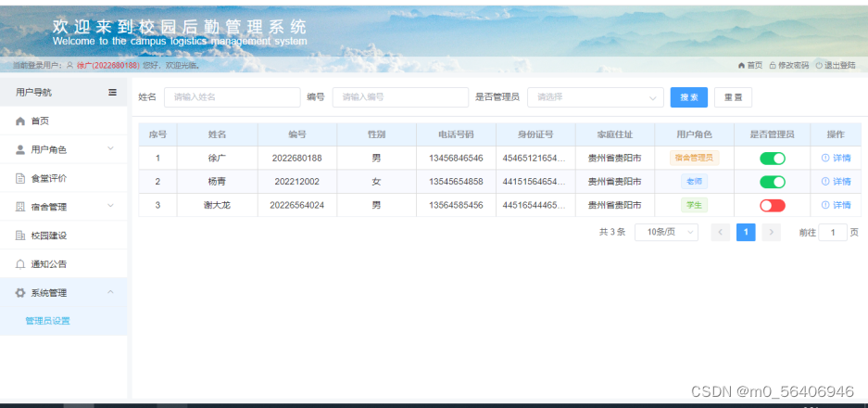The height and width of the screenshot is (408, 868).
Task: Click 修改密码 link in header
Action: [x=793, y=65]
